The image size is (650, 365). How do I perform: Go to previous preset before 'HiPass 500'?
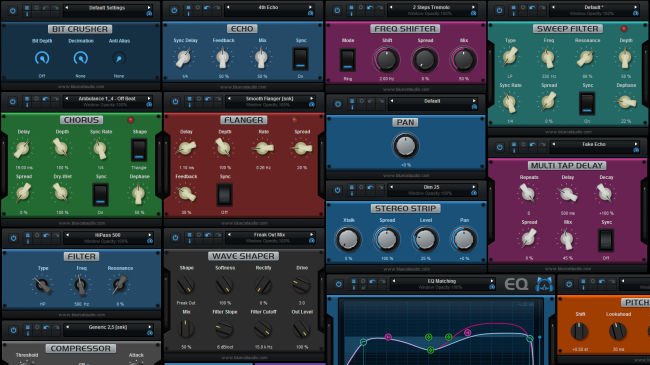pyautogui.click(x=67, y=235)
